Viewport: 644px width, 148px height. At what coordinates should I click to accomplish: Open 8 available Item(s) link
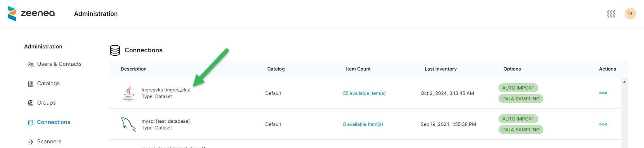pyautogui.click(x=363, y=124)
